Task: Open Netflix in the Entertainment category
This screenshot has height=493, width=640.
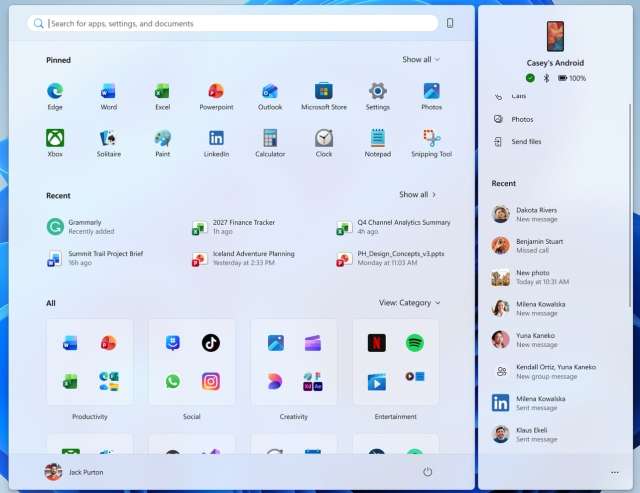Action: click(x=376, y=343)
